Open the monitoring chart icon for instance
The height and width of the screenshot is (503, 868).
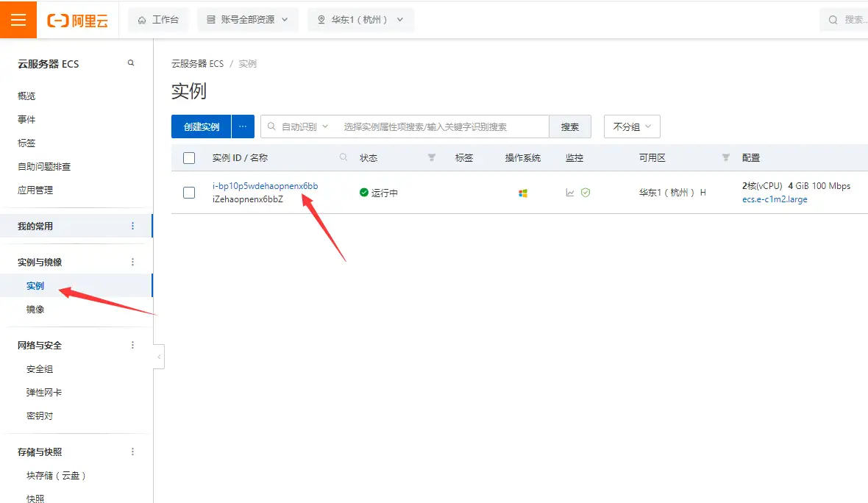click(x=569, y=193)
